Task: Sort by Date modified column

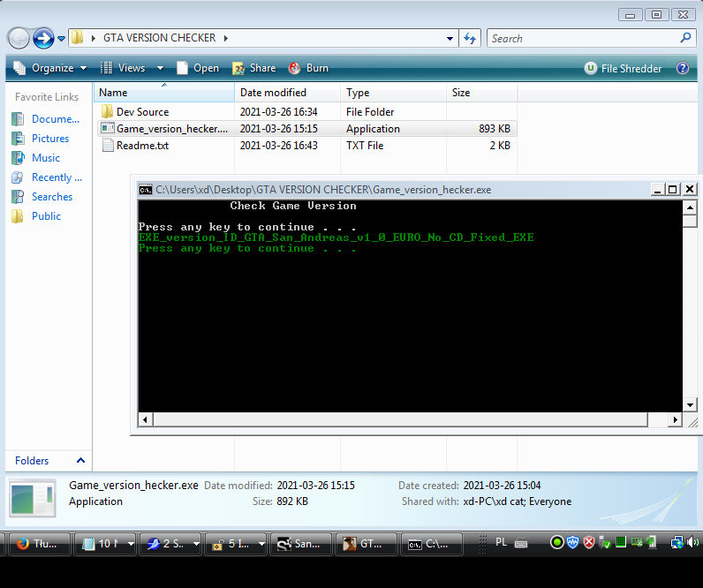Action: pyautogui.click(x=287, y=93)
